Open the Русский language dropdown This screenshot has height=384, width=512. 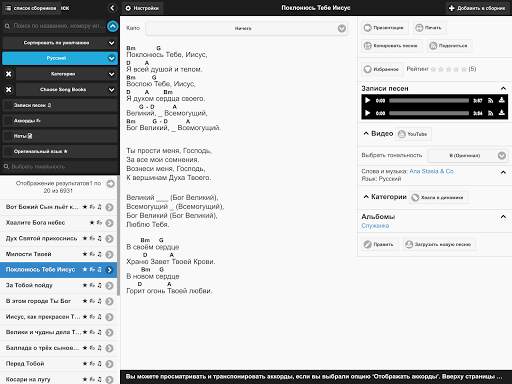(x=60, y=58)
